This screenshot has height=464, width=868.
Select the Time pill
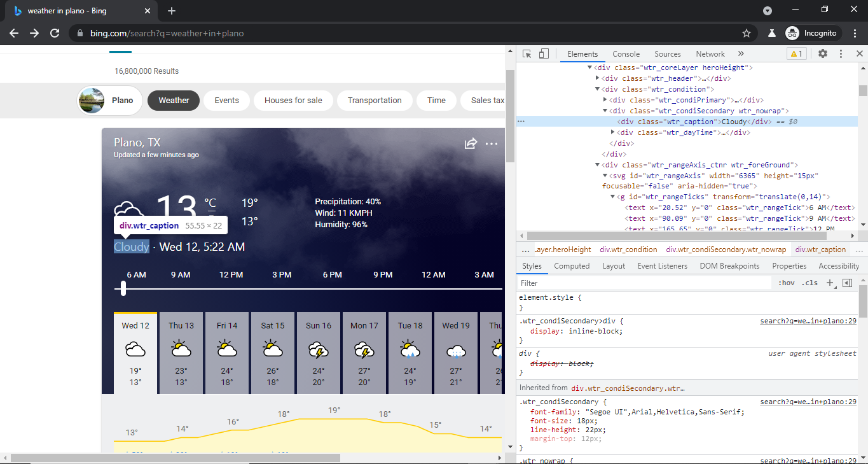click(436, 101)
